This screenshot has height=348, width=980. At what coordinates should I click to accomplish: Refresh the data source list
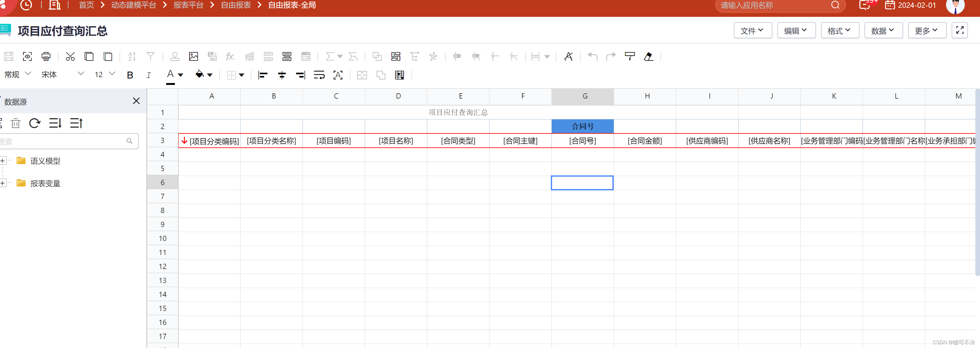[x=35, y=123]
